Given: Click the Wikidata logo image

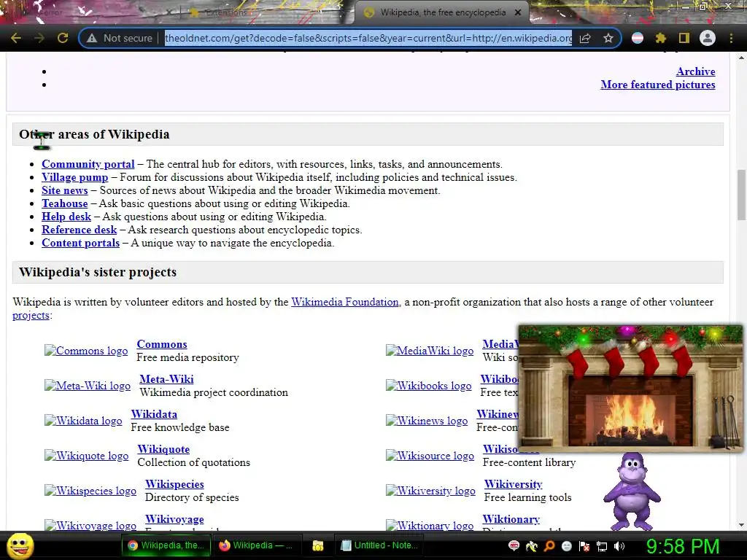Looking at the screenshot, I should tap(83, 421).
